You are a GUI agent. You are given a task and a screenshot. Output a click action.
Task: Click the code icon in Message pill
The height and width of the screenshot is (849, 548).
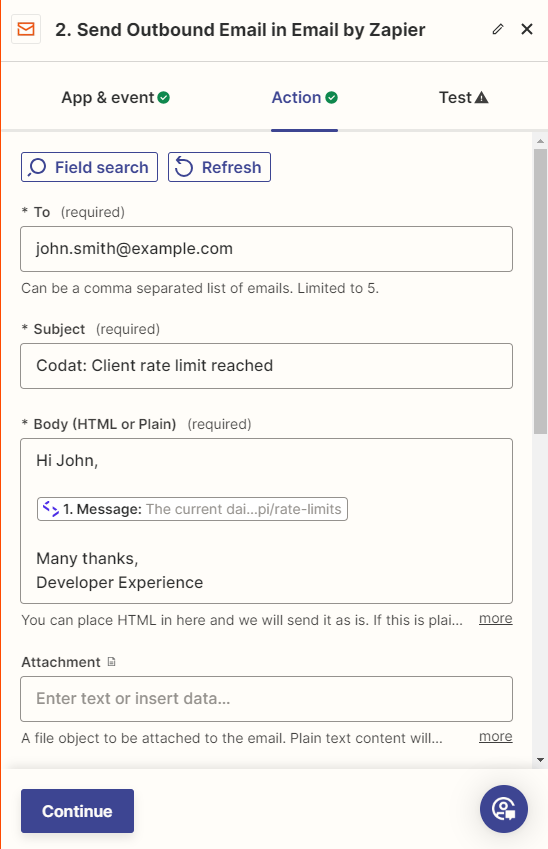pos(51,509)
